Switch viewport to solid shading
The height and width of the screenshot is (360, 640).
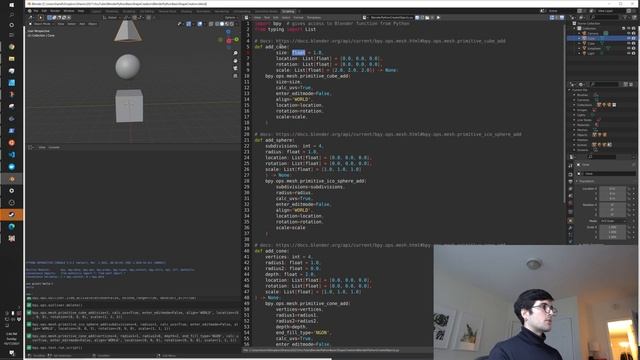coord(222,24)
